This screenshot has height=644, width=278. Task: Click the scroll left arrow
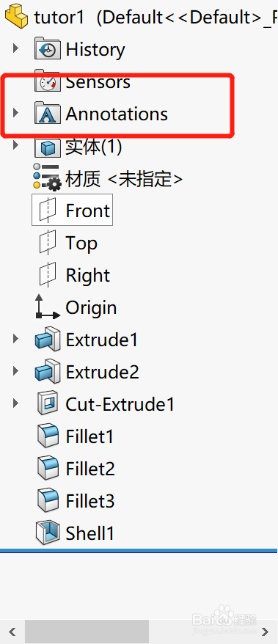click(x=12, y=632)
